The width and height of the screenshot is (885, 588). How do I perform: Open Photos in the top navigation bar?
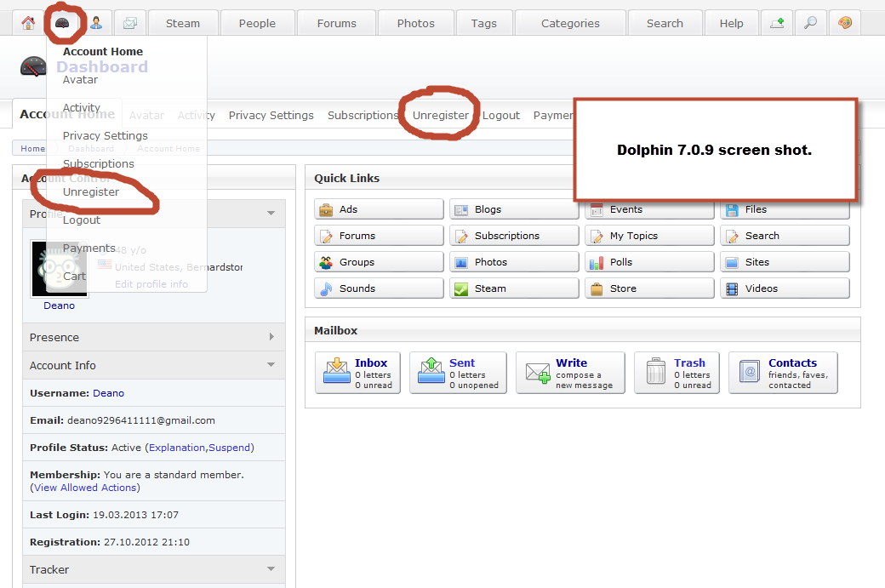click(x=415, y=23)
